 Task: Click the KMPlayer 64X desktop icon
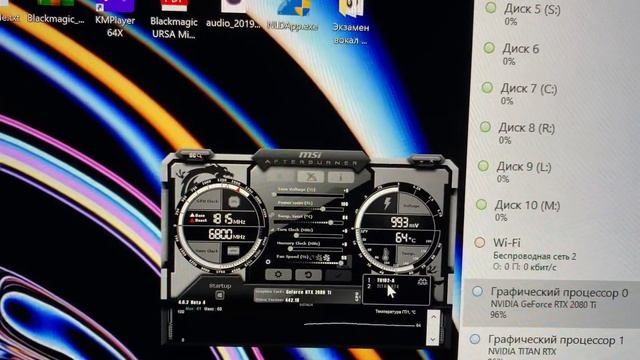pos(115,18)
